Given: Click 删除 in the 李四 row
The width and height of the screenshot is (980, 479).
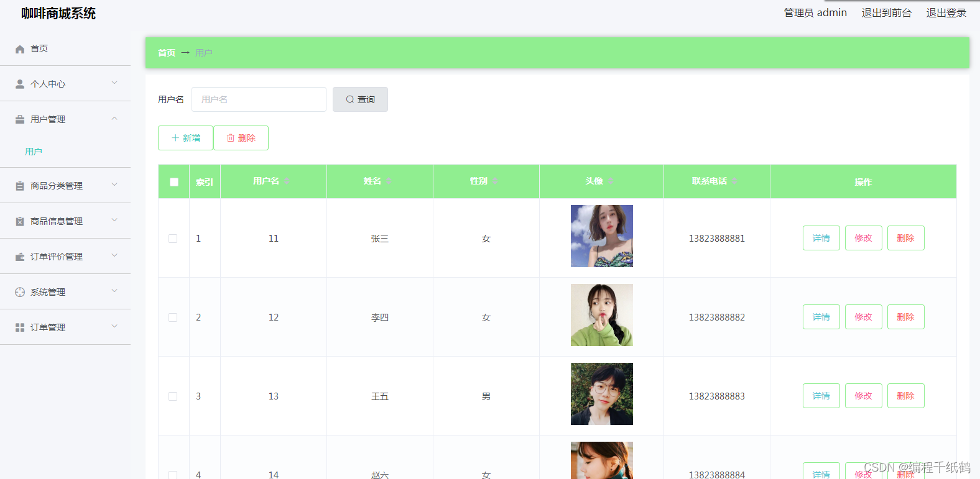Looking at the screenshot, I should tap(906, 317).
